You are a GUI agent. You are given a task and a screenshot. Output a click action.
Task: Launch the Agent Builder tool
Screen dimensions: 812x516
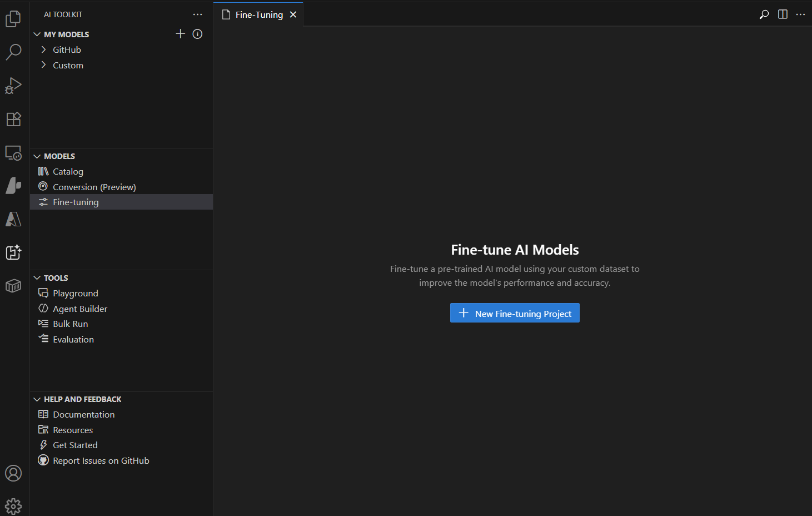pos(79,309)
